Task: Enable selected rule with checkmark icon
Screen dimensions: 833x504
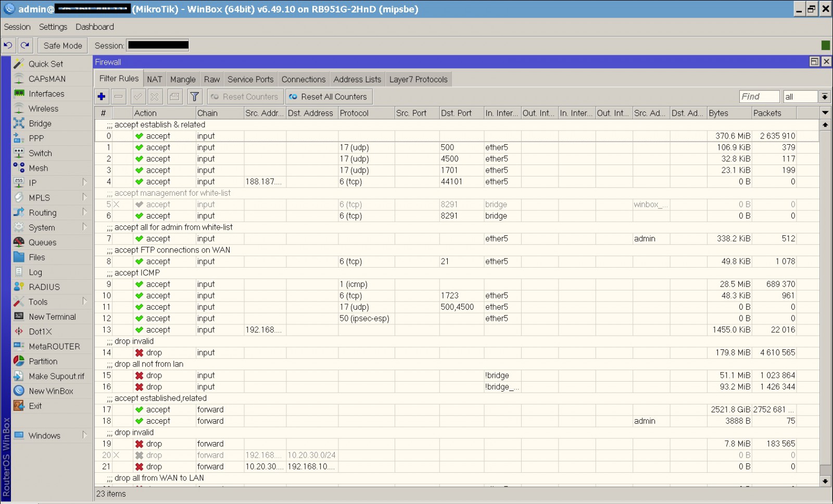Action: (x=137, y=96)
